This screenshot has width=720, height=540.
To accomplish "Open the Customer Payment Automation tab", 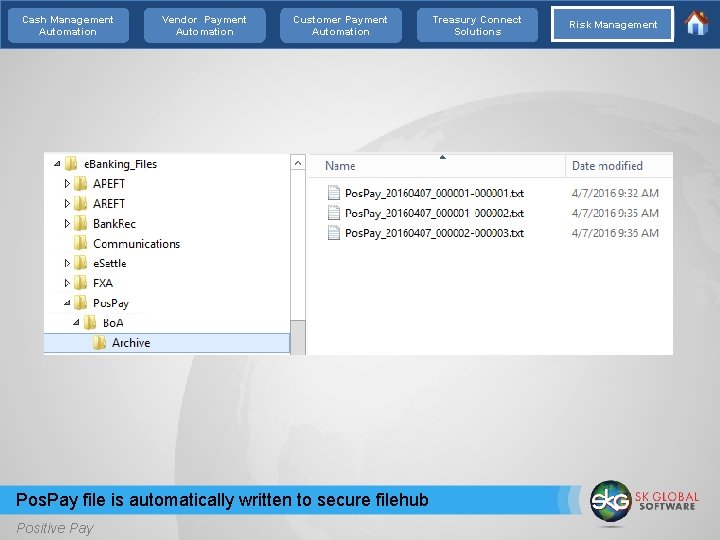I will [x=341, y=25].
